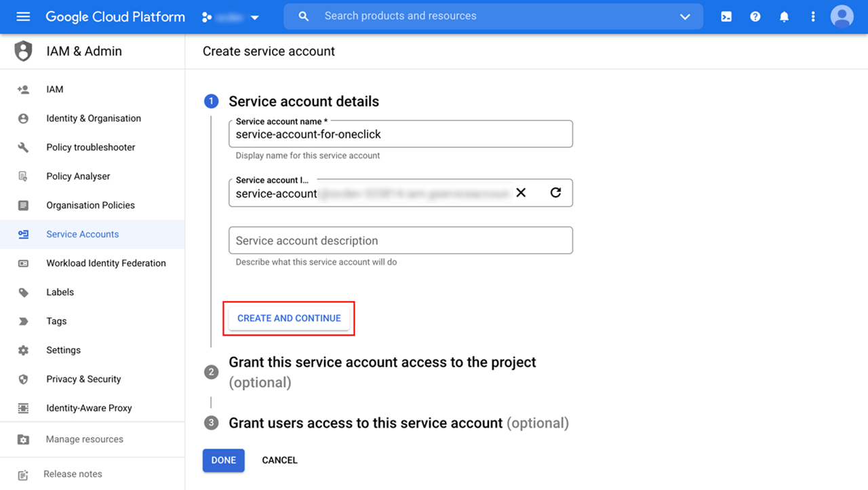Click the DONE button
The height and width of the screenshot is (490, 868).
[x=224, y=460]
